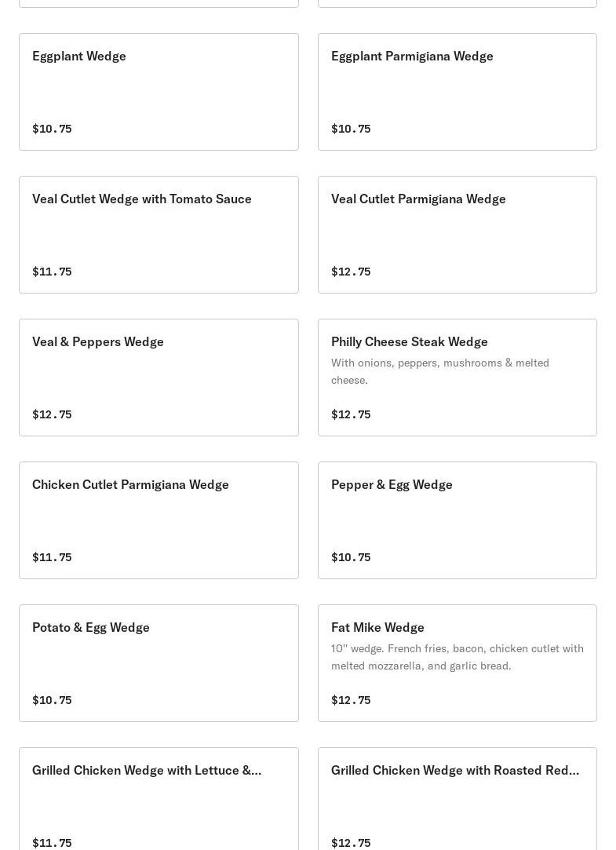Screen dimensions: 616x850
Task: Click the Philly Cheese Steak description text
Action: tap(440, 371)
